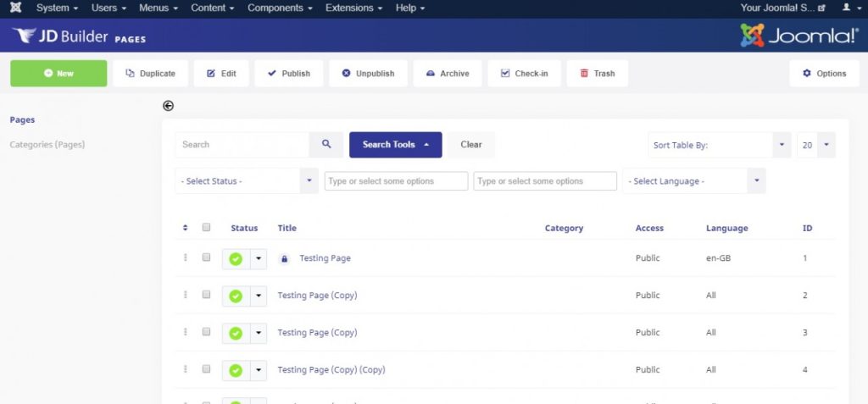
Task: Open the Your Joomla! S... site link
Action: coord(782,8)
